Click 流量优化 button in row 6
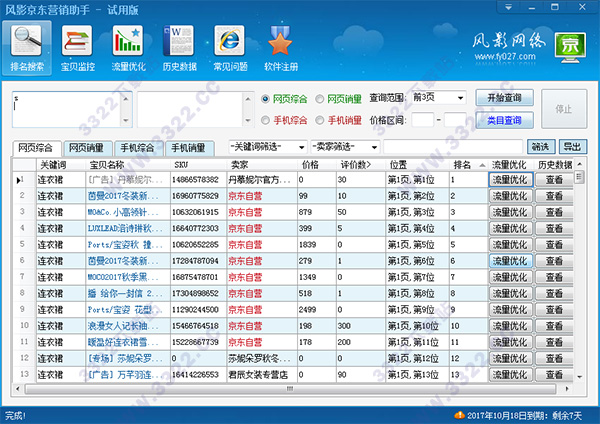The height and width of the screenshot is (424, 600). [x=511, y=261]
